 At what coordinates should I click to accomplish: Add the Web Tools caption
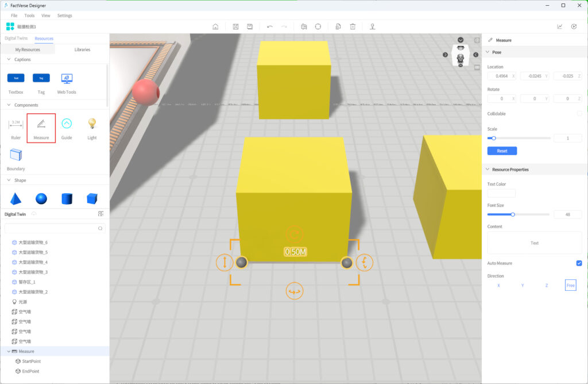[67, 83]
